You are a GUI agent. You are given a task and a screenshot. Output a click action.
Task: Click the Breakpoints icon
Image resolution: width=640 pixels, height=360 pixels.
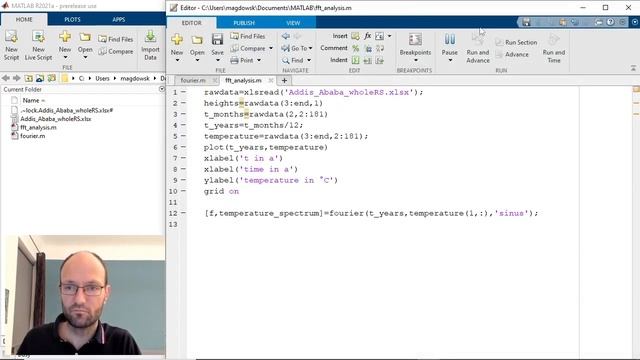coord(415,40)
